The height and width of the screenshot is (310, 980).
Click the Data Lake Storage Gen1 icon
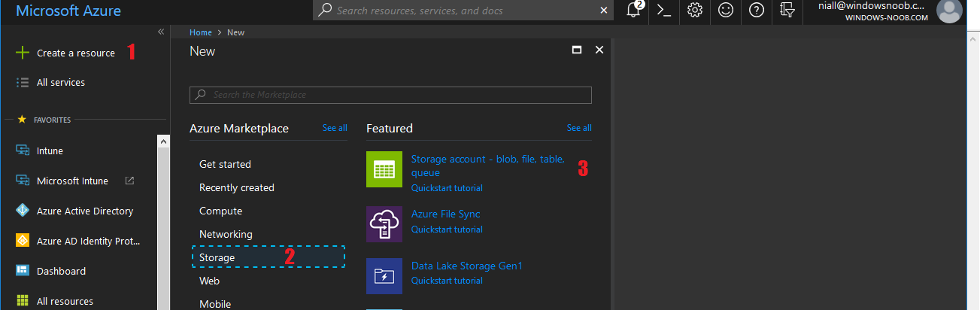tap(384, 276)
